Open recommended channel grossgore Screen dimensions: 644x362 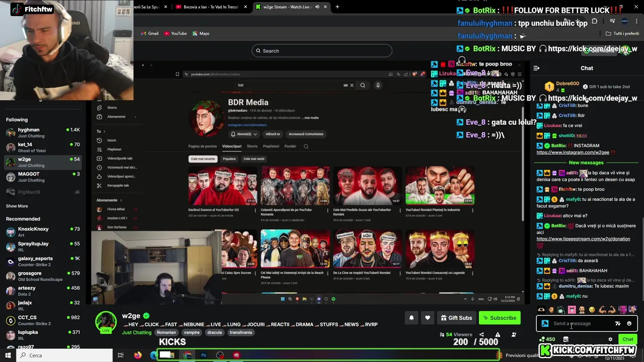click(x=43, y=276)
